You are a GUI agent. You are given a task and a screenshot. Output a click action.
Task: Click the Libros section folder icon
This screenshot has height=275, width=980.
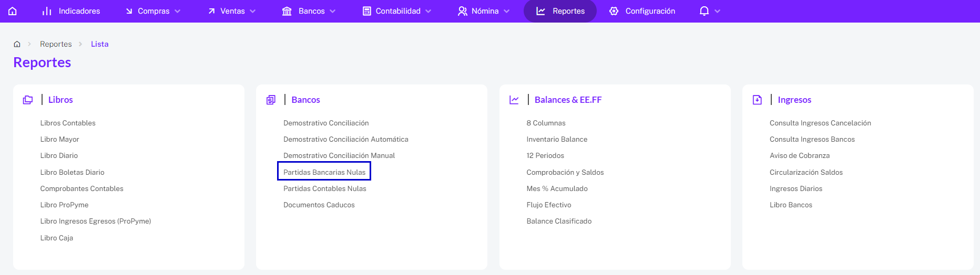click(x=28, y=100)
